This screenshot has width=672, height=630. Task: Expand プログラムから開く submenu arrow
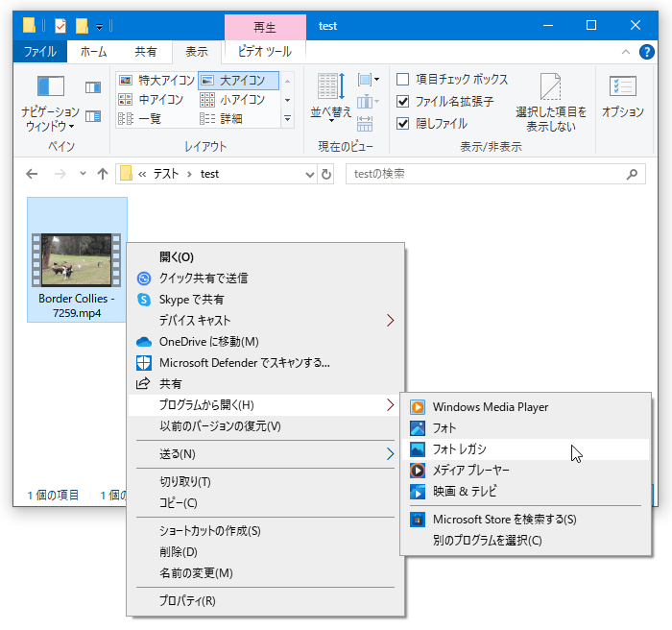(390, 405)
